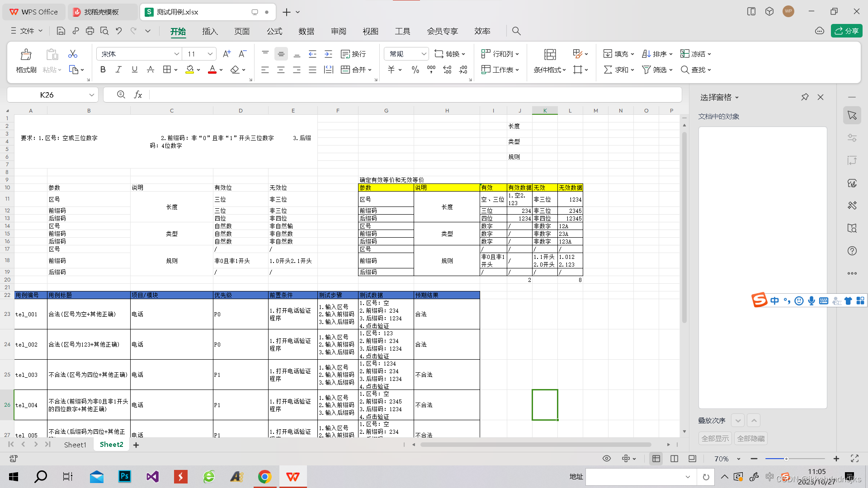Open the font color red swatch
This screenshot has width=868, height=488.
tap(212, 70)
